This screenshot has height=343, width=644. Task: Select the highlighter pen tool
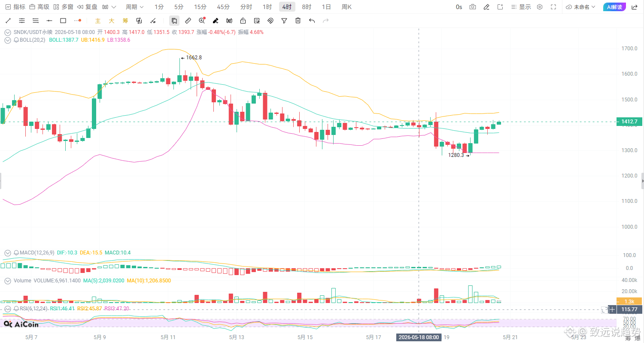tap(216, 21)
